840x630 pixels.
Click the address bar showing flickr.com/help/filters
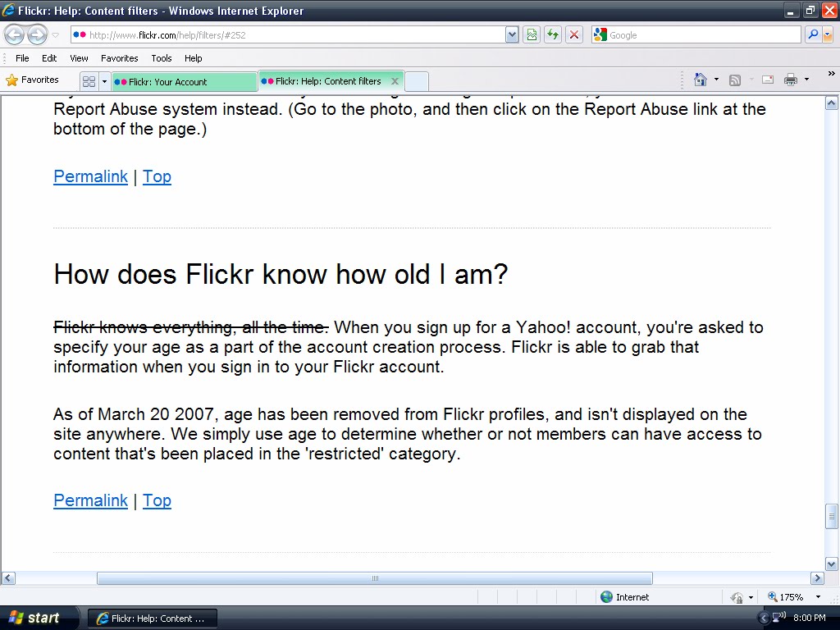(288, 35)
